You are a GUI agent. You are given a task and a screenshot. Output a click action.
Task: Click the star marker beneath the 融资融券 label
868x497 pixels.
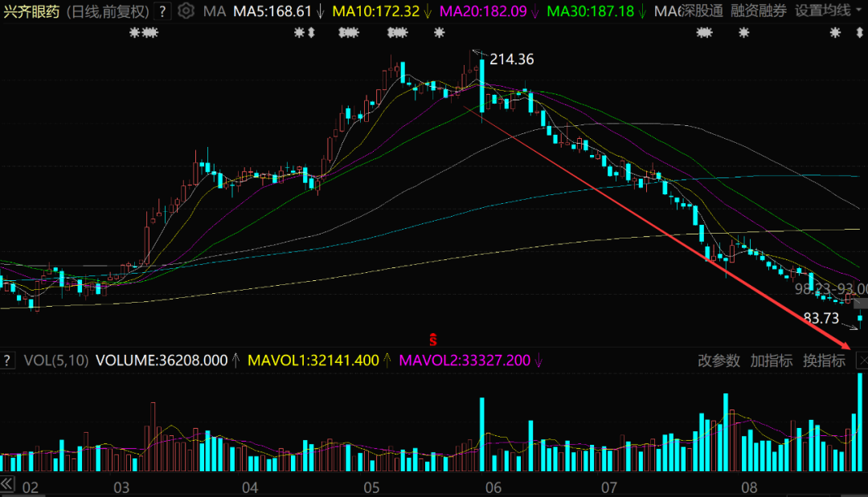click(x=744, y=33)
